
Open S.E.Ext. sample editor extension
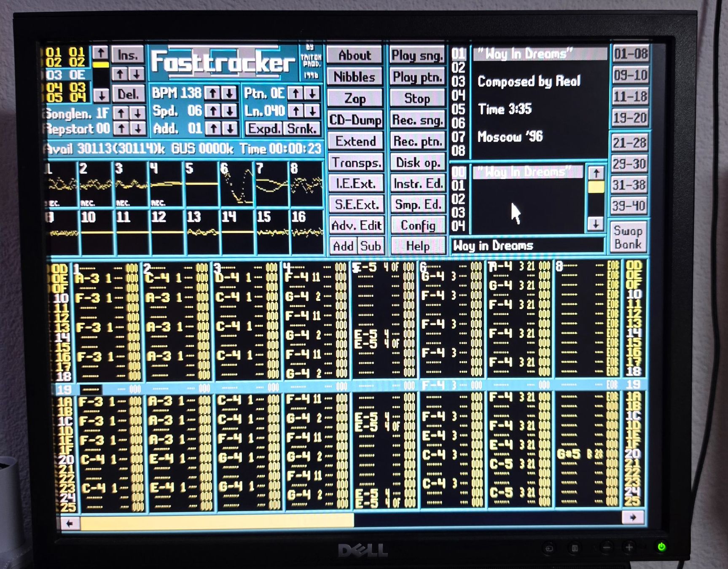click(x=357, y=204)
